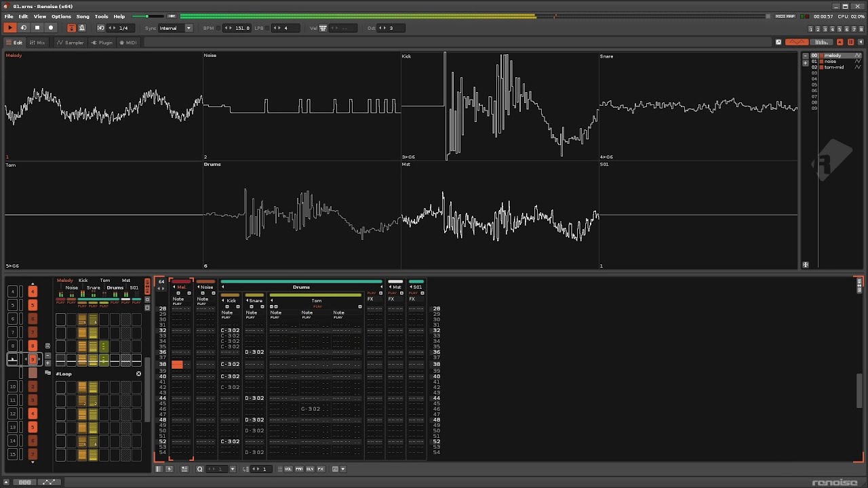Collapse the Mst master track
The width and height of the screenshot is (868, 488).
point(390,287)
